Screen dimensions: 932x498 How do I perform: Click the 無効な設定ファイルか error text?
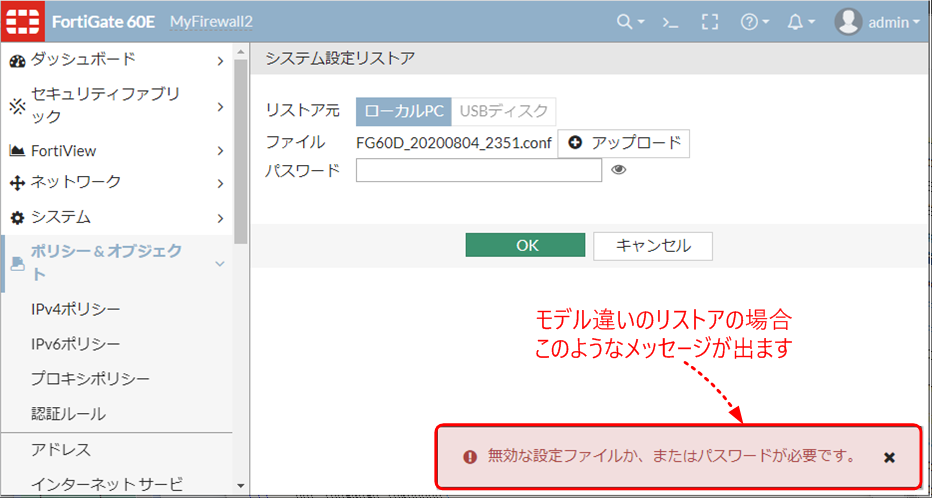coord(671,456)
